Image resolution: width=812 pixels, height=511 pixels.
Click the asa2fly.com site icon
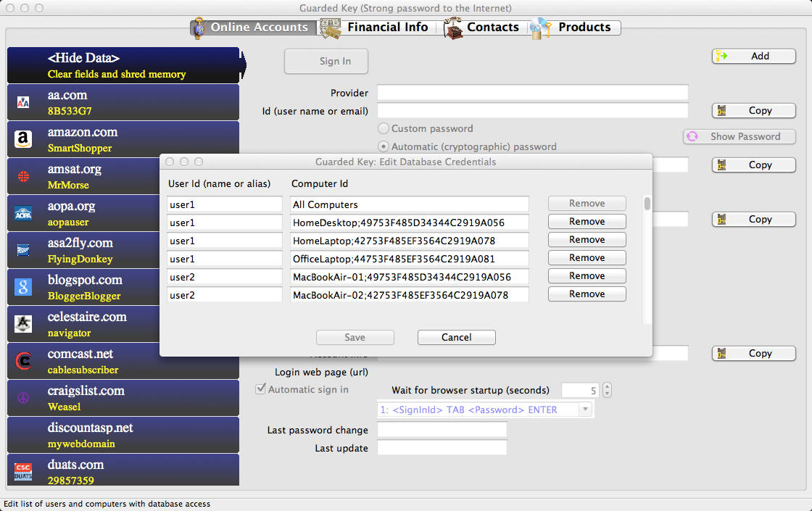point(23,251)
